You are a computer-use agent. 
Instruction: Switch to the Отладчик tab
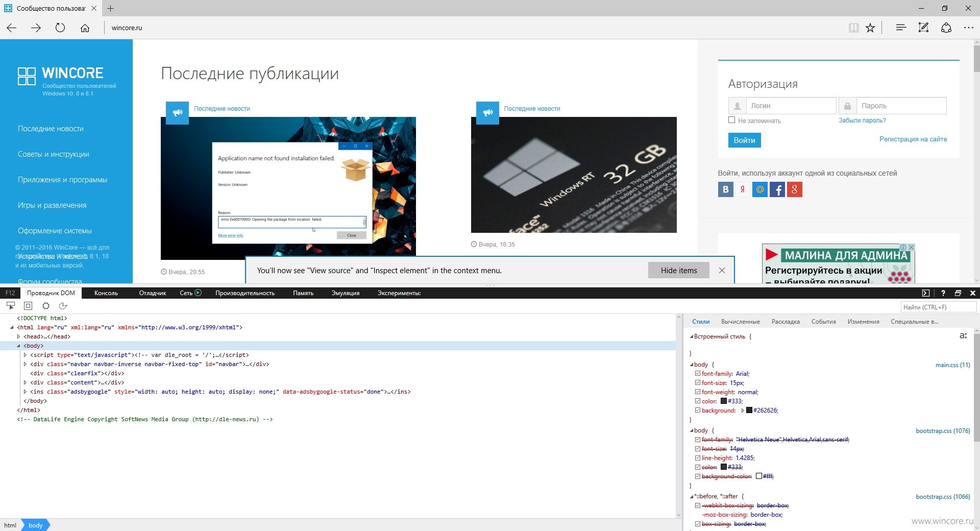tap(153, 293)
